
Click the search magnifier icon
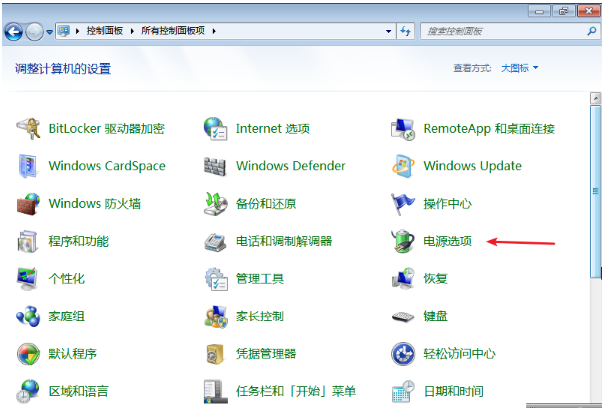coord(592,31)
